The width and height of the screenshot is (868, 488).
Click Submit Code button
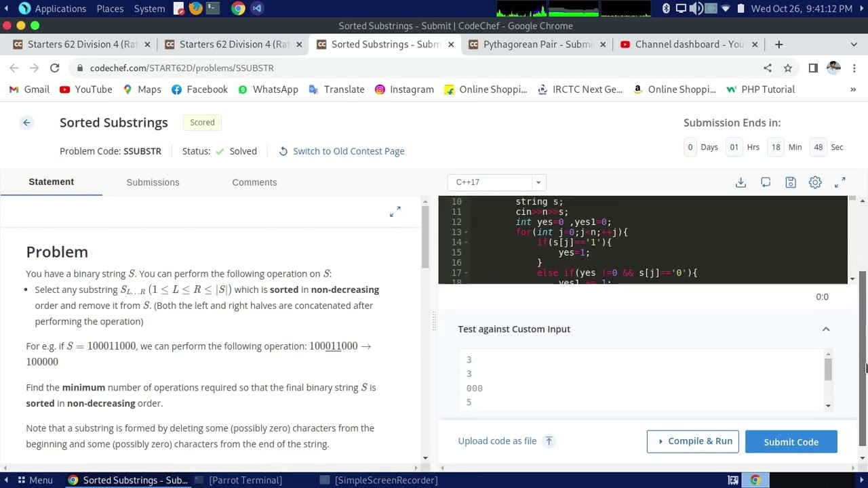[x=791, y=442]
